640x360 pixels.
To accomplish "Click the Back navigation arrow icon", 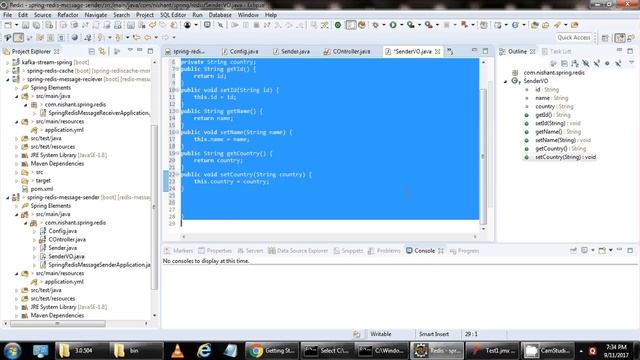I will pyautogui.click(x=147, y=38).
